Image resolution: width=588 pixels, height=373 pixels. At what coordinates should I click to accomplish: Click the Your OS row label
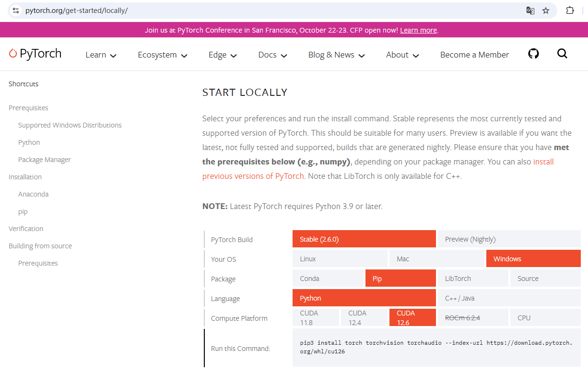click(x=223, y=259)
